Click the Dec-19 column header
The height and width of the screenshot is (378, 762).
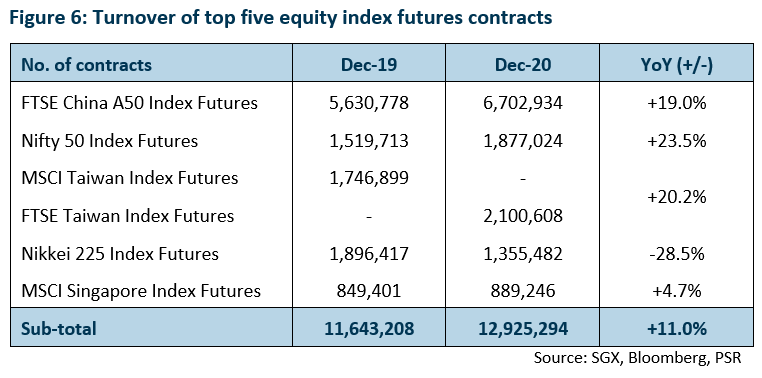tap(369, 65)
